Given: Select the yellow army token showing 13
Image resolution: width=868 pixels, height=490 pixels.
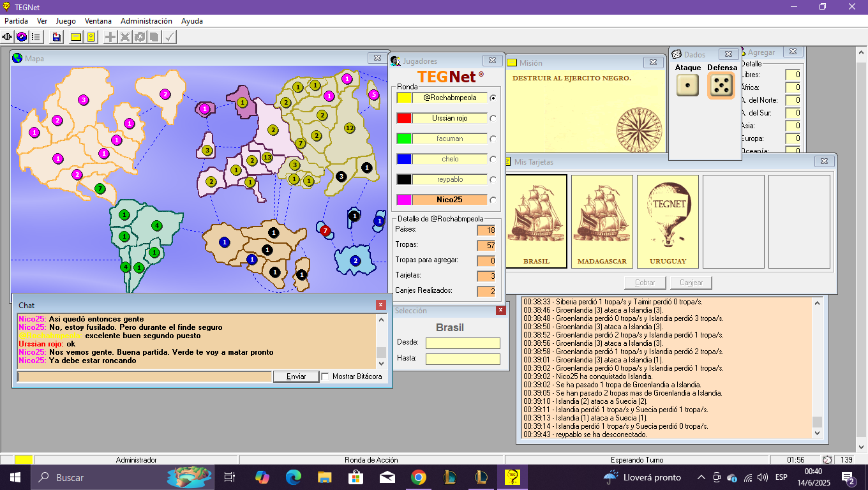Looking at the screenshot, I should coord(267,157).
